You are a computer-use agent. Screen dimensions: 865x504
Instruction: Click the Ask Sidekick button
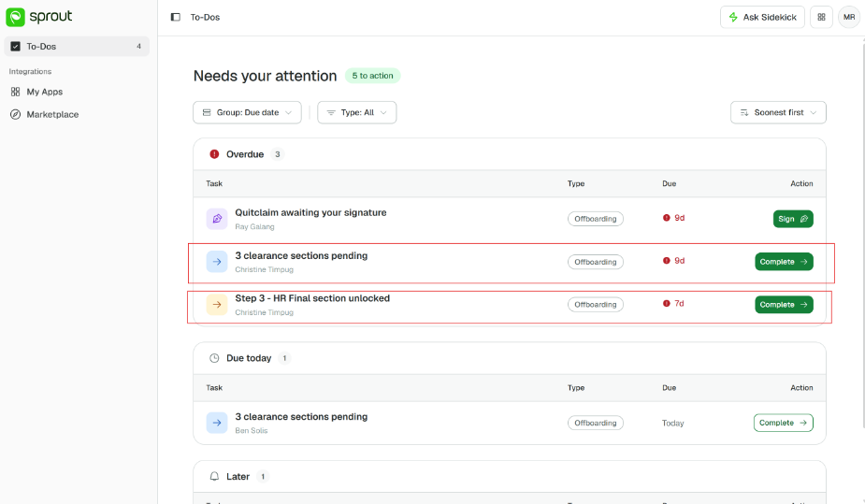762,17
